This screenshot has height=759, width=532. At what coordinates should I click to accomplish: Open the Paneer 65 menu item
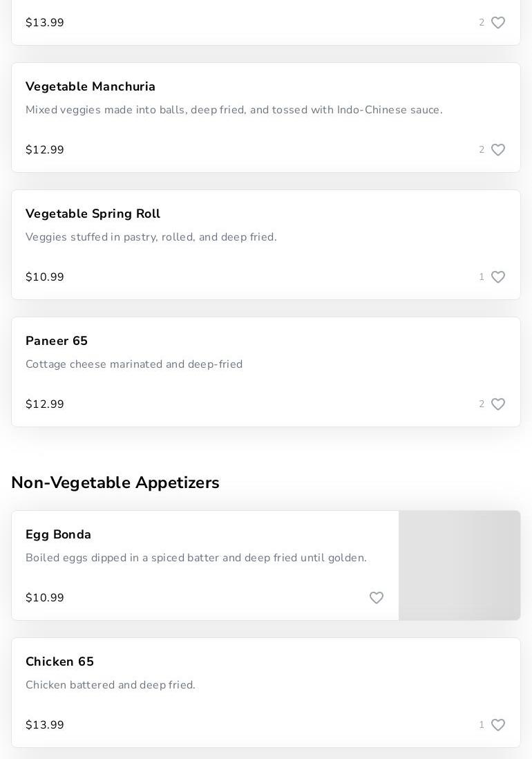click(57, 341)
